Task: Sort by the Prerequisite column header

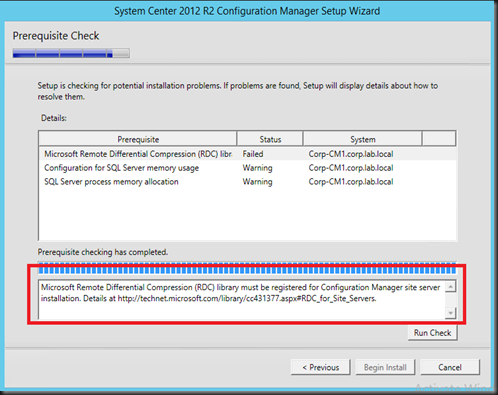Action: point(138,139)
